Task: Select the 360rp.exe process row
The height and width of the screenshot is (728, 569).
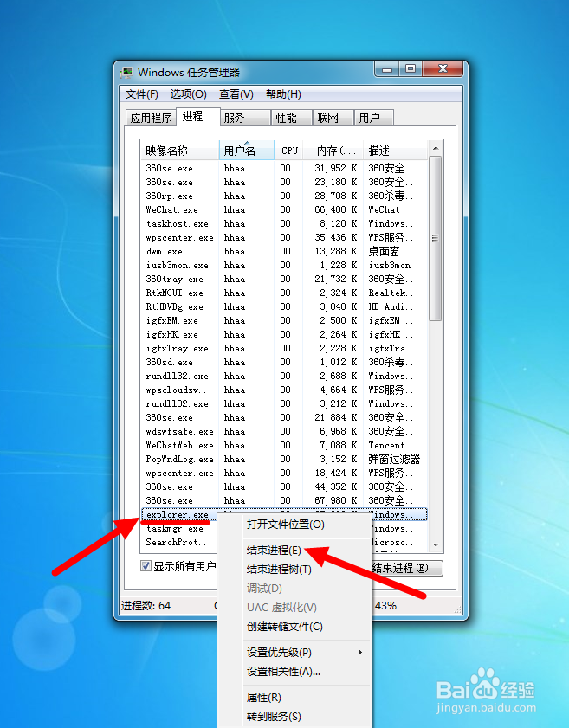Action: point(284,196)
